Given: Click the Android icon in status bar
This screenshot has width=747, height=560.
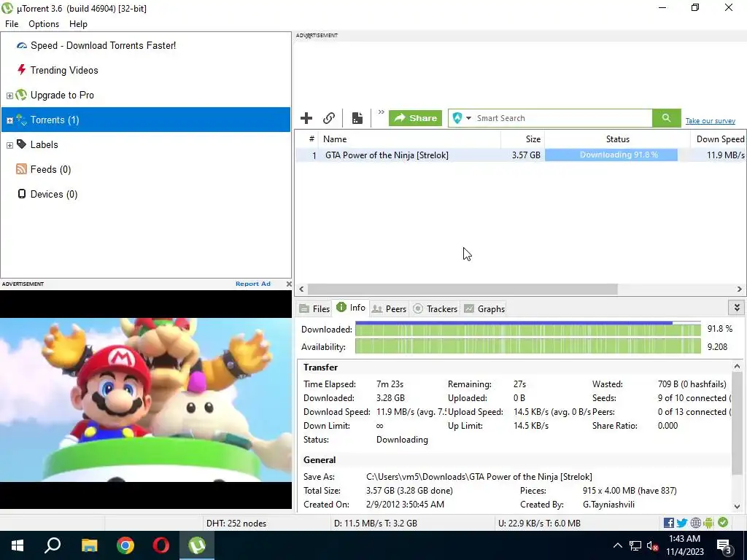Looking at the screenshot, I should (709, 523).
